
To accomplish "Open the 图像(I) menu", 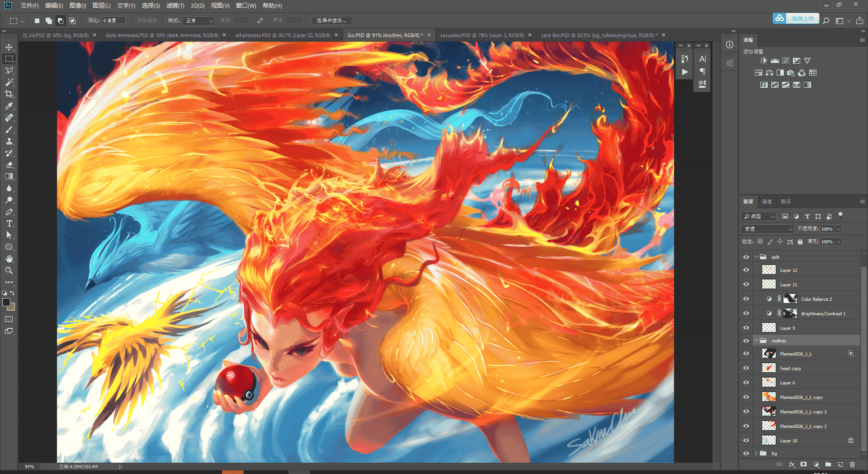I will 78,5.
